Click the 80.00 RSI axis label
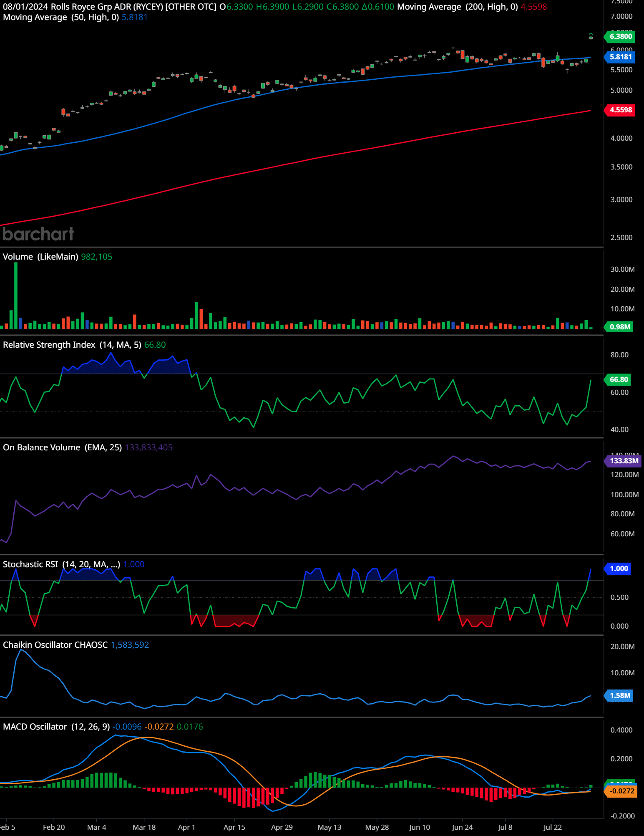This screenshot has width=644, height=836. click(619, 355)
